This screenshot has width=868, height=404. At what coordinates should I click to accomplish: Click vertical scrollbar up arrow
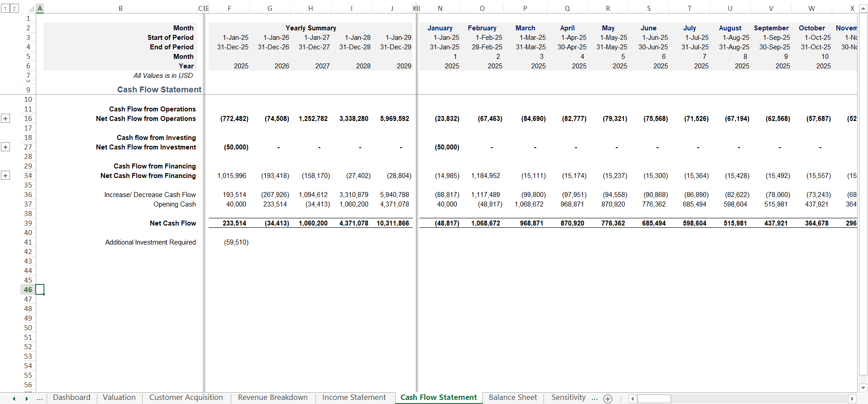tap(863, 9)
